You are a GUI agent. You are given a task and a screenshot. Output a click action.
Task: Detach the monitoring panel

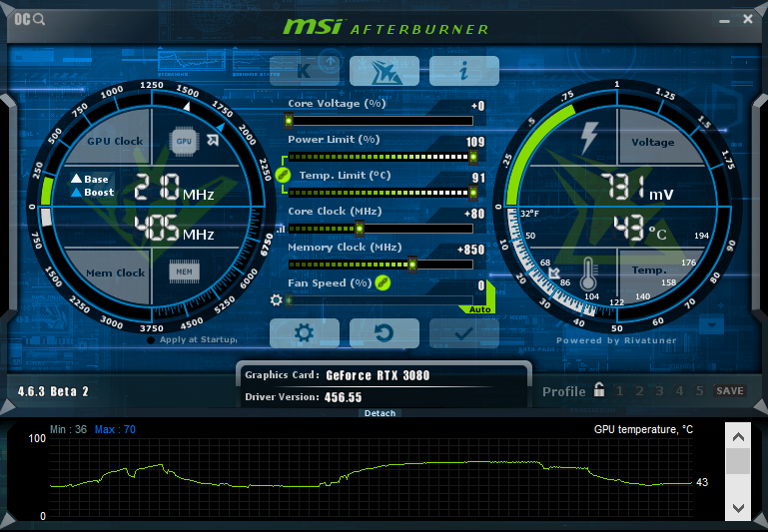[381, 413]
